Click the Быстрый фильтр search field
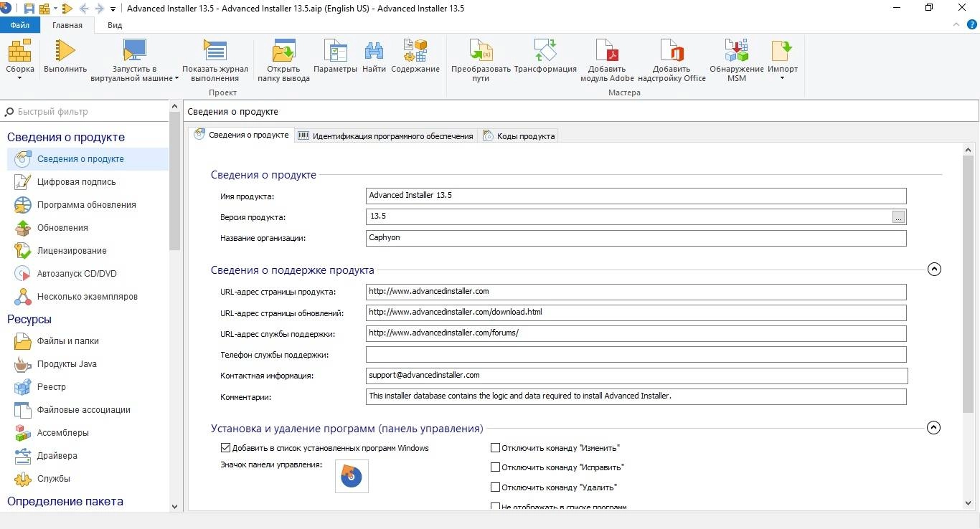Screen dimensions: 980x529 pos(85,112)
